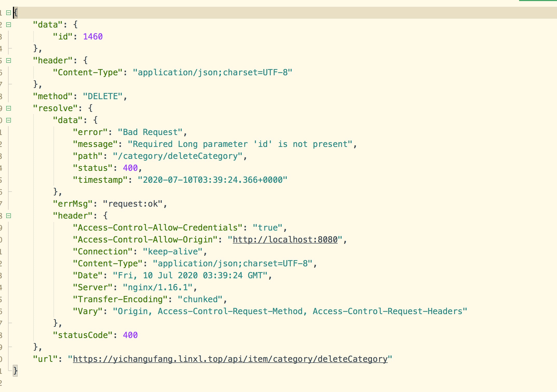The height and width of the screenshot is (392, 557).
Task: Open the yichangufang deleteCategory URL link
Action: coord(230,359)
